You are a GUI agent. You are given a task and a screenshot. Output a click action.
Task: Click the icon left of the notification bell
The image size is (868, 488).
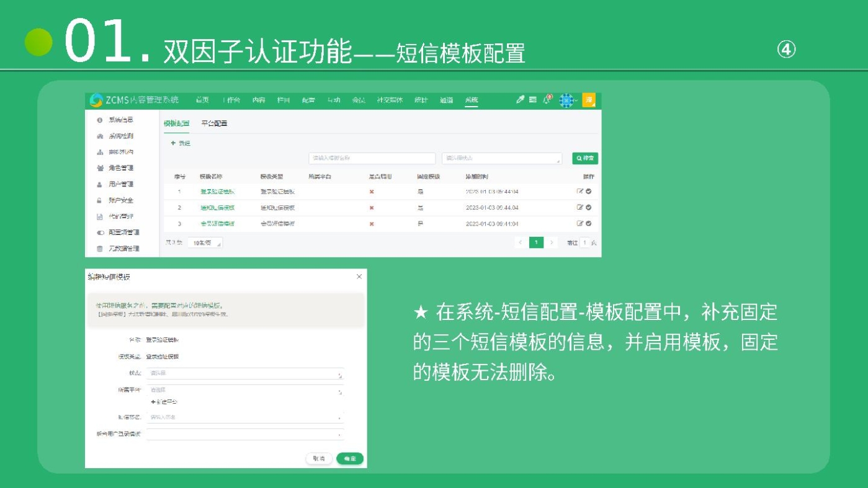tap(533, 100)
